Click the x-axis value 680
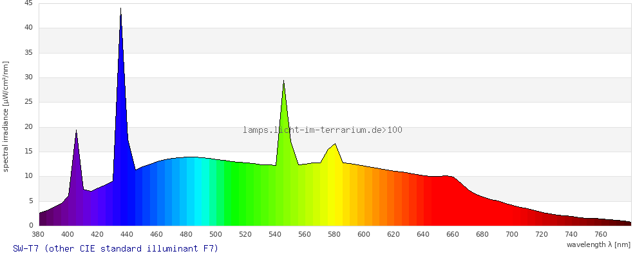This screenshot has height=258, width=644. click(x=482, y=235)
